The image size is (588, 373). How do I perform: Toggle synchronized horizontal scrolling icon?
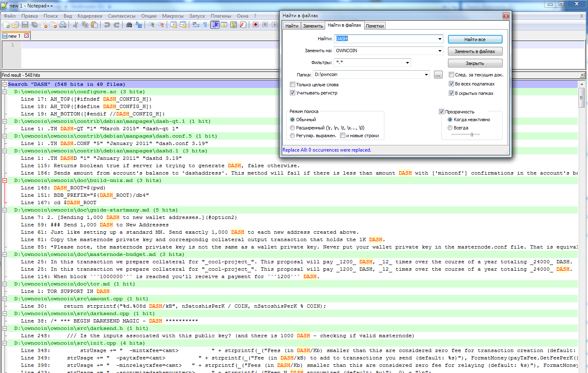[x=183, y=25]
